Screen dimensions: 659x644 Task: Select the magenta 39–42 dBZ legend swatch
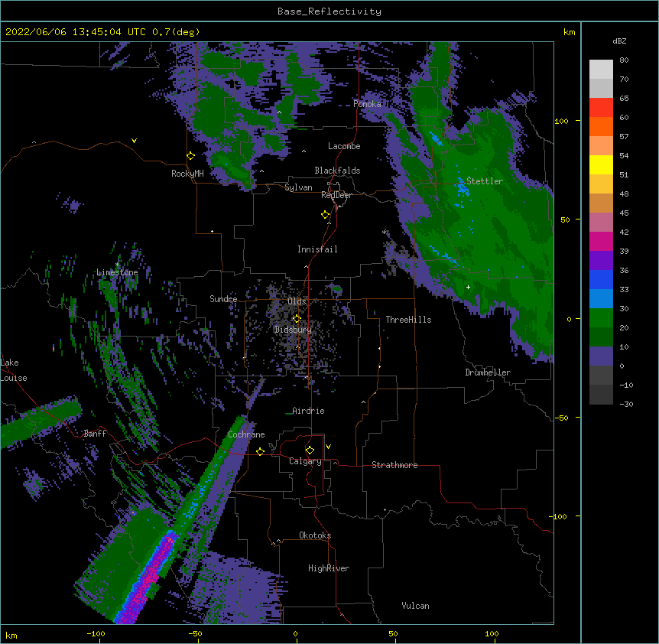(x=601, y=241)
